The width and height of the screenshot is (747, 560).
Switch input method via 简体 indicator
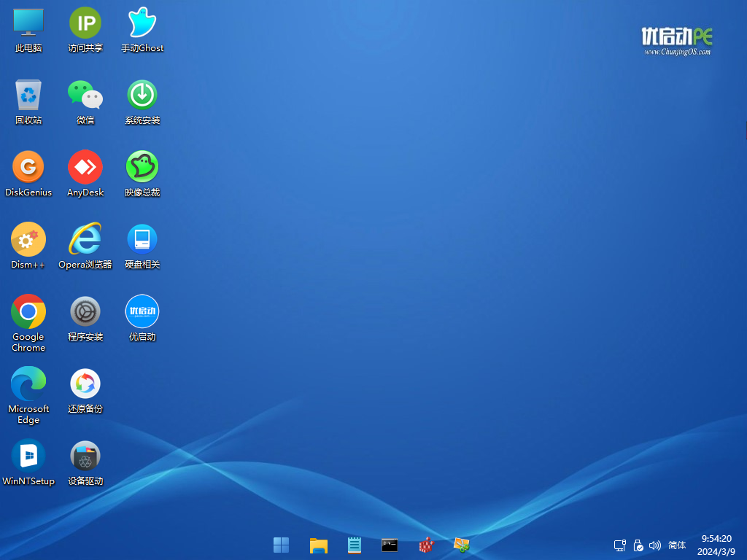click(677, 545)
